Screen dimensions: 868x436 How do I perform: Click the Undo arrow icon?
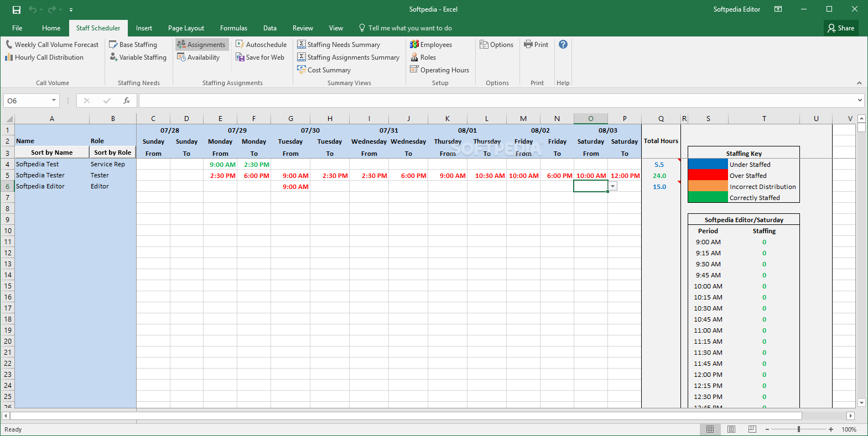[33, 9]
